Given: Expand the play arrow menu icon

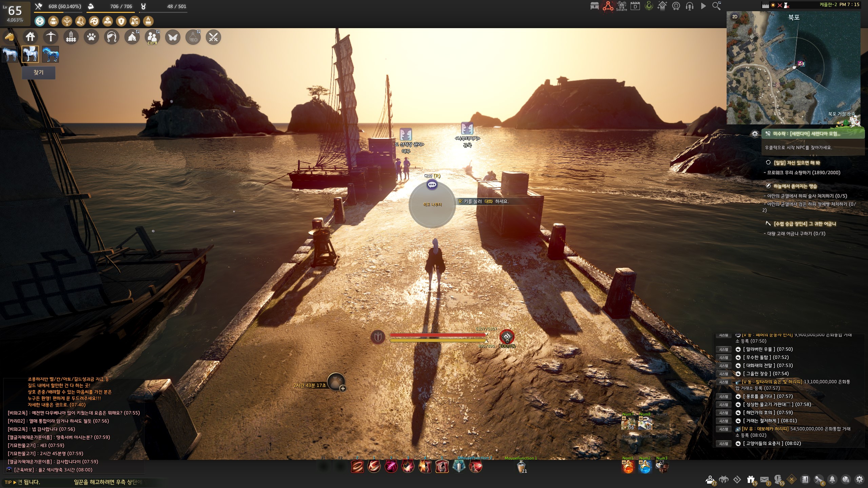Looking at the screenshot, I should 703,6.
